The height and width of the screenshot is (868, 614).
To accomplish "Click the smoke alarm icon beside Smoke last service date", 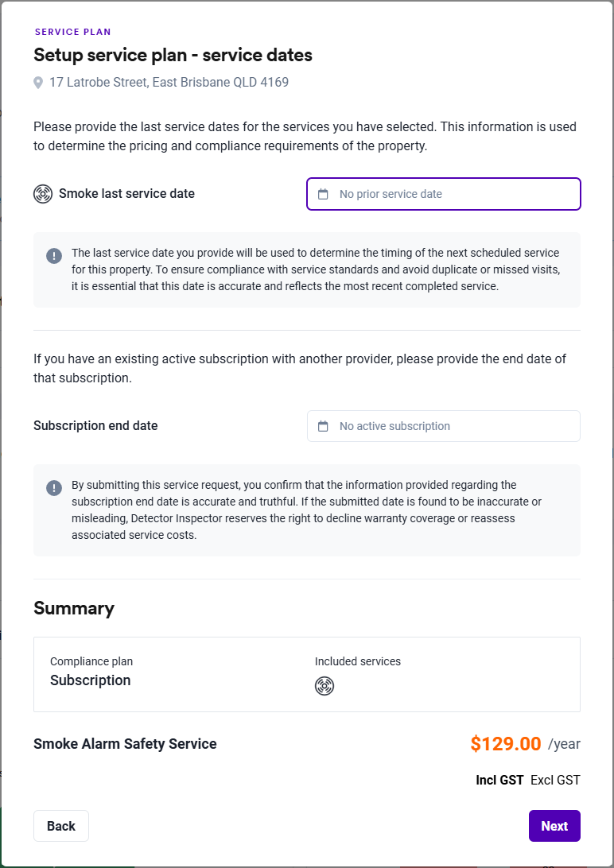I will click(43, 194).
